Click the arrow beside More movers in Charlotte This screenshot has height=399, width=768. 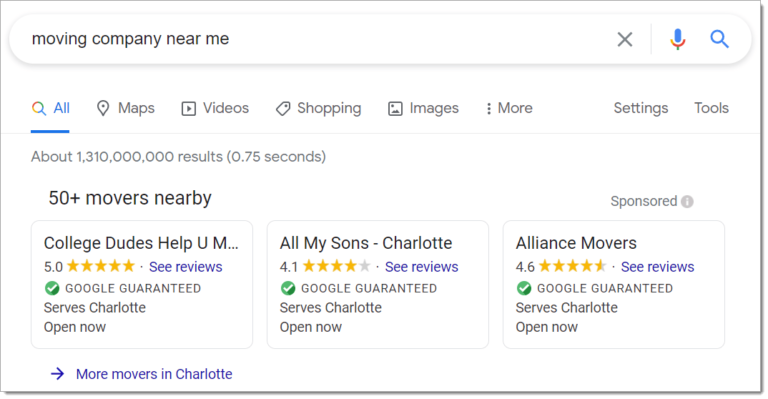coord(57,374)
